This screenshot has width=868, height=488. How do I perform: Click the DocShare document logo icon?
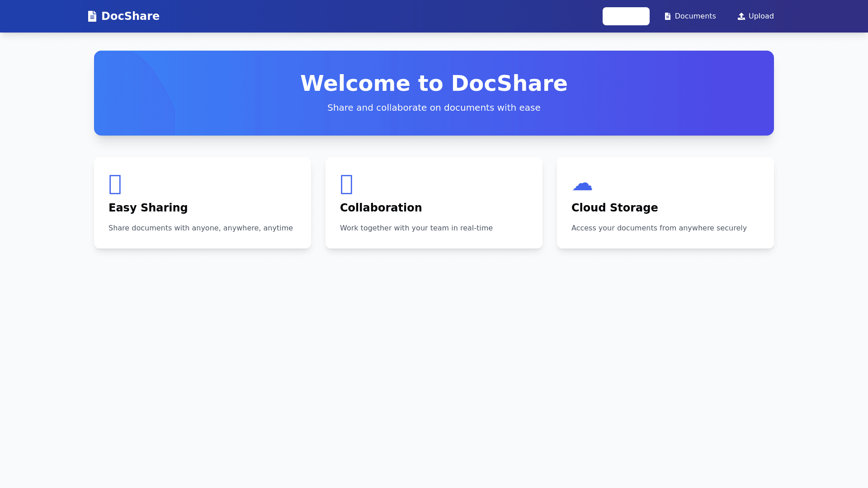(92, 16)
